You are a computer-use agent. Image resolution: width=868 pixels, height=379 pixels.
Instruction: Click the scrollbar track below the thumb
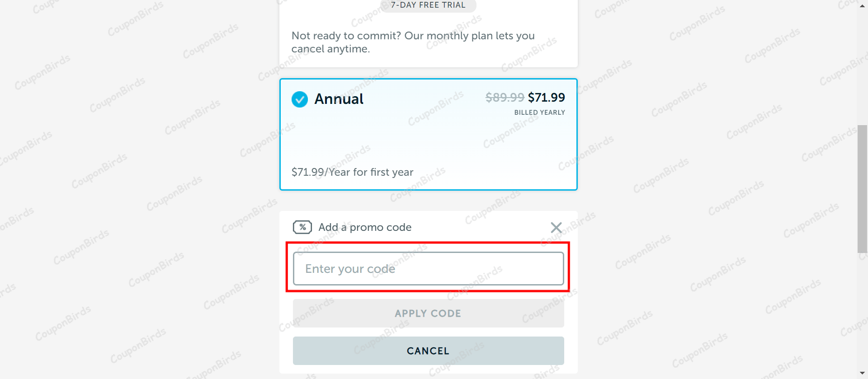tap(862, 312)
